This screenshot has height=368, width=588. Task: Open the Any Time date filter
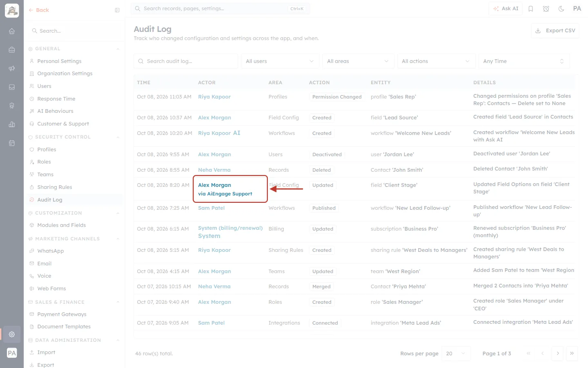pos(524,61)
